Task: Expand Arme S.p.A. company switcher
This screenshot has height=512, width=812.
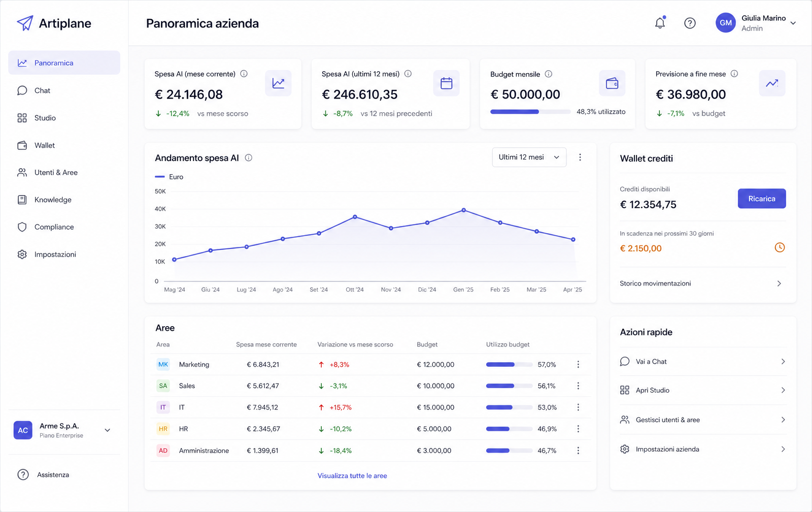Action: [x=107, y=430]
